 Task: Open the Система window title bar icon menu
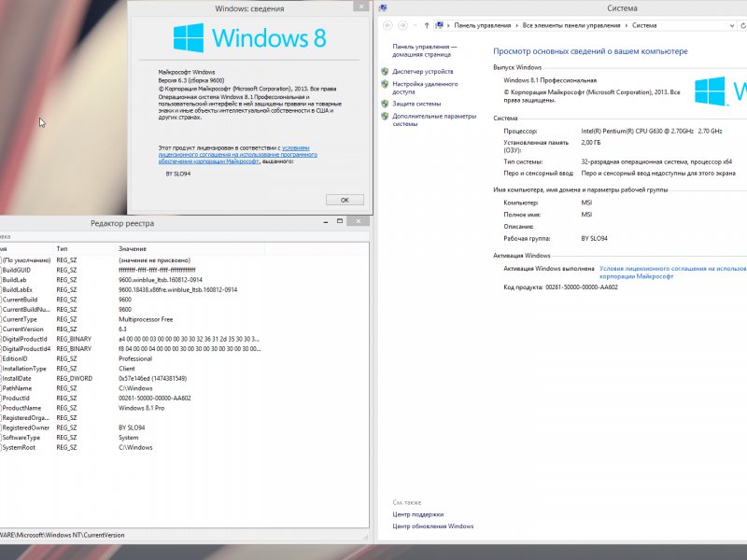click(x=383, y=7)
